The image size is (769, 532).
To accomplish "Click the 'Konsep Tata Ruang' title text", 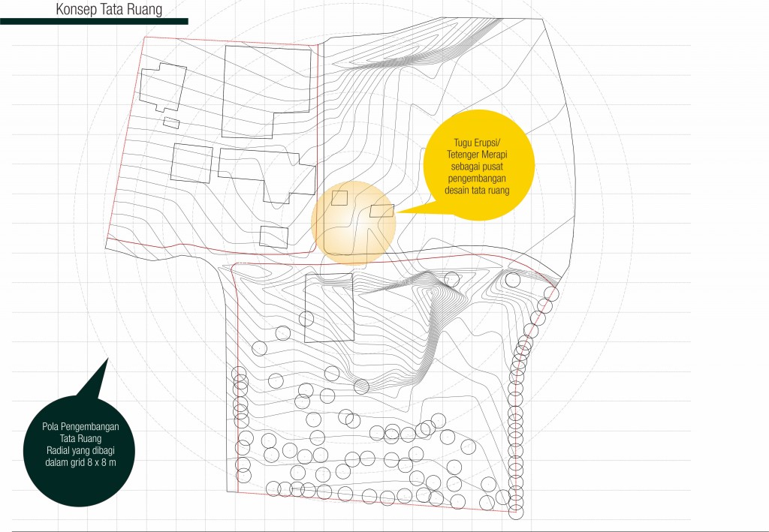I will point(109,9).
